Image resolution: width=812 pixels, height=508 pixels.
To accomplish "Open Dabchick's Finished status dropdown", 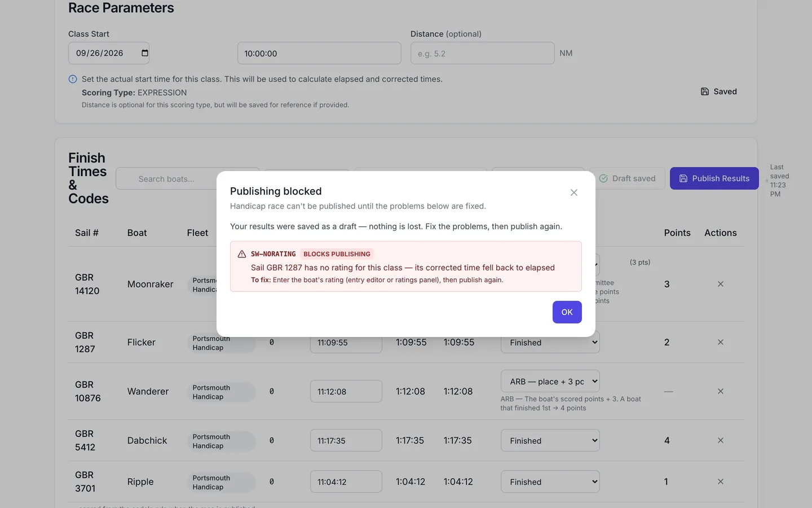I will [550, 440].
